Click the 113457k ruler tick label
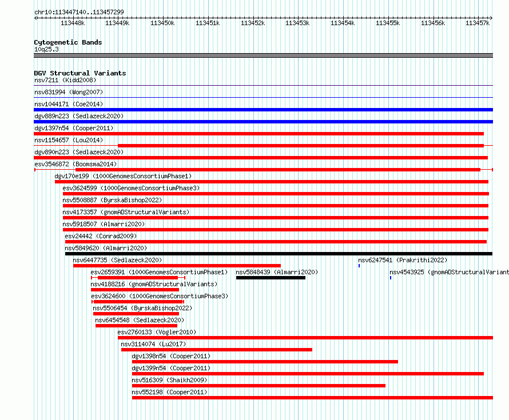The image size is (509, 420). (478, 23)
